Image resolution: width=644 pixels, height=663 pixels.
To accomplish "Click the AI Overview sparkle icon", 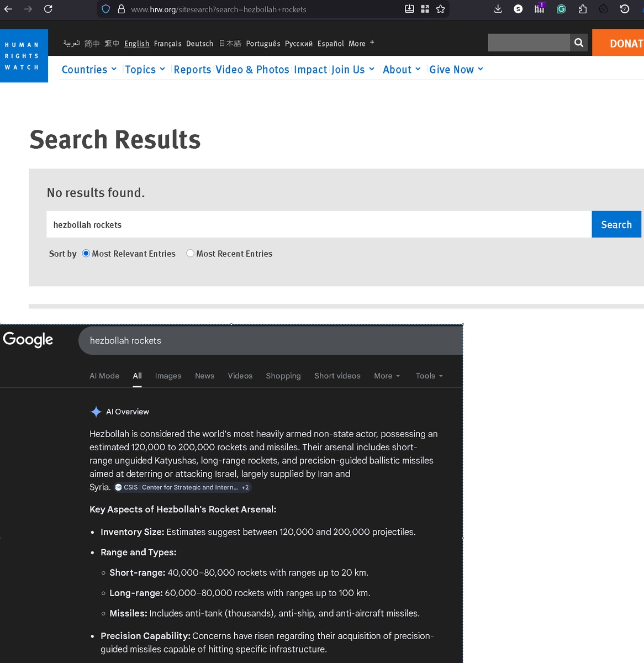I will (96, 412).
